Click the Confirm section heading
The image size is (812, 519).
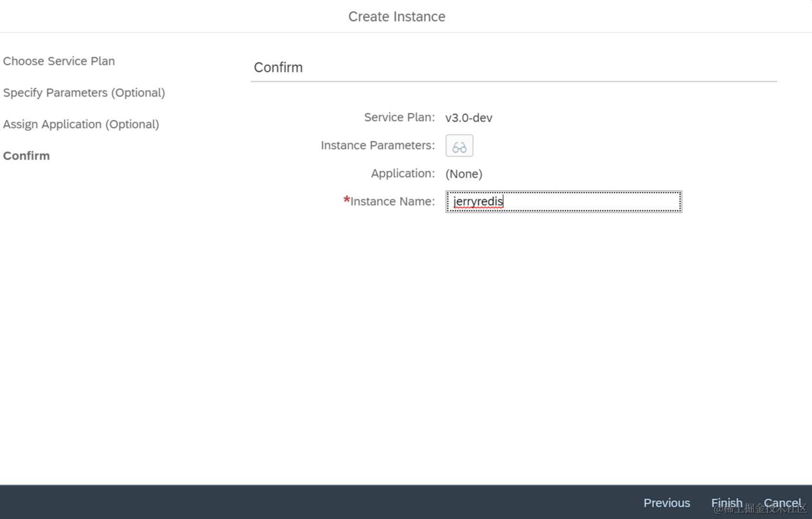[x=278, y=67]
